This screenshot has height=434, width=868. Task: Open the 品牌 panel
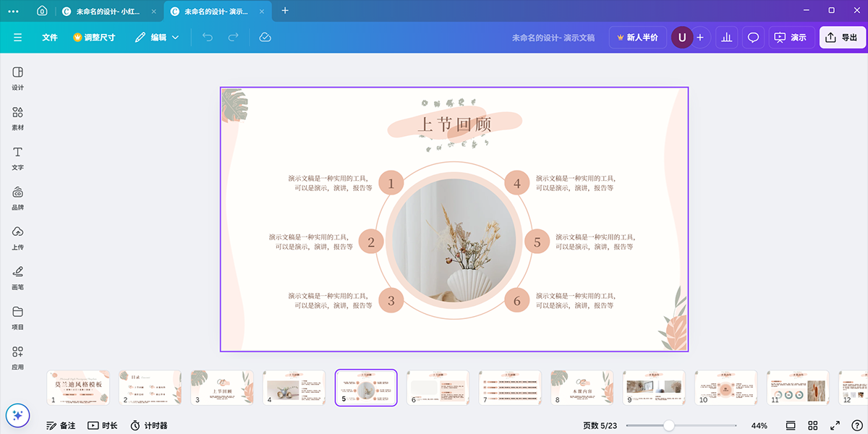(x=17, y=197)
